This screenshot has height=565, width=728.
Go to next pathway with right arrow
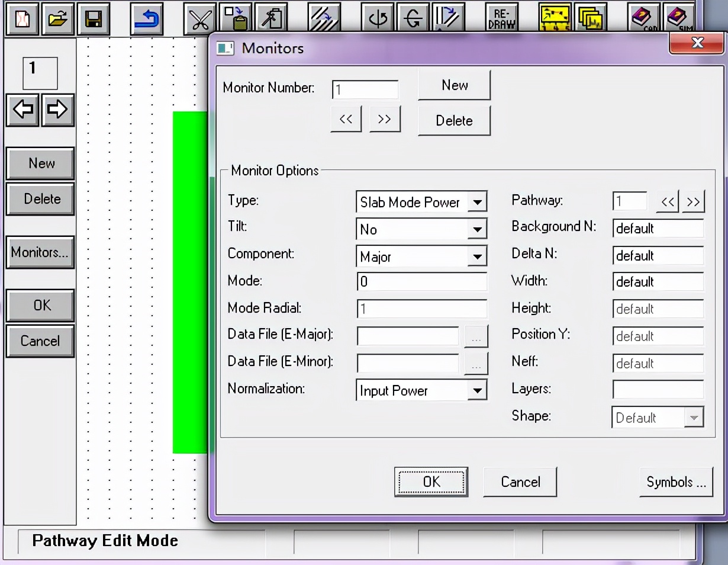[x=57, y=110]
